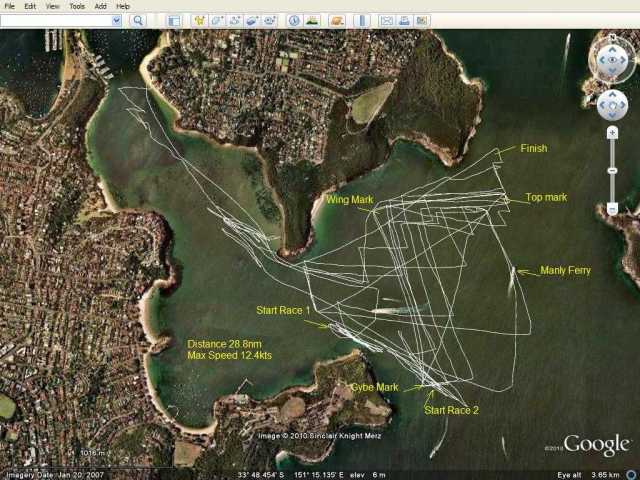Open the View menu
This screenshot has height=480, width=640.
point(52,6)
